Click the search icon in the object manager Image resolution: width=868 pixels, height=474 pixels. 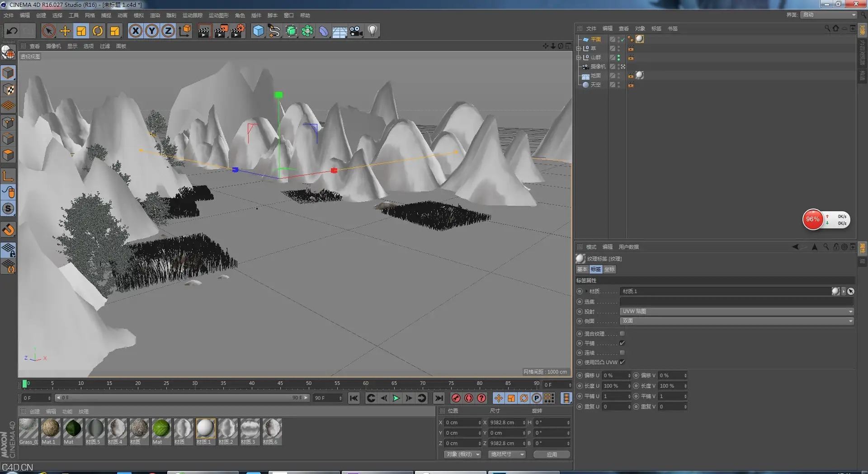coord(827,28)
